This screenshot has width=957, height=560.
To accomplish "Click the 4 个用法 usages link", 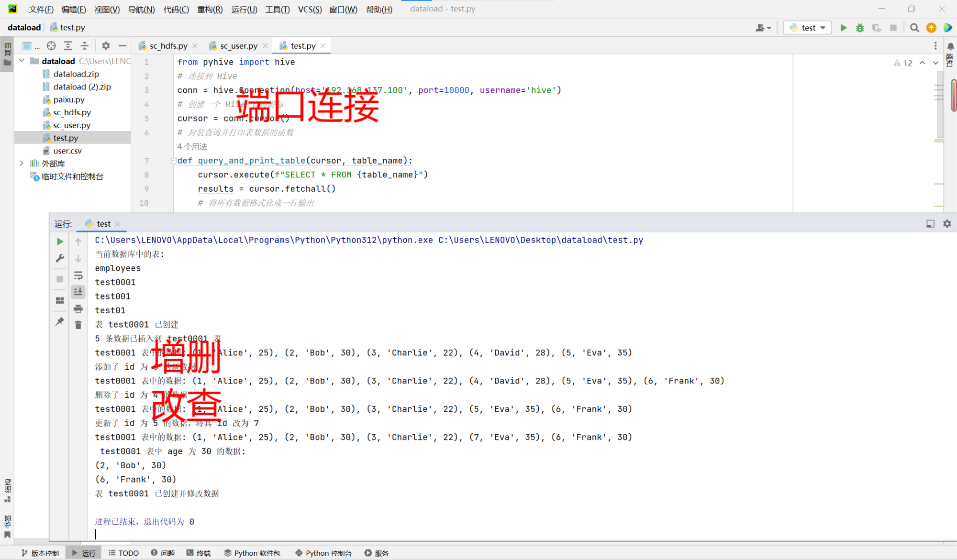I will tap(192, 146).
